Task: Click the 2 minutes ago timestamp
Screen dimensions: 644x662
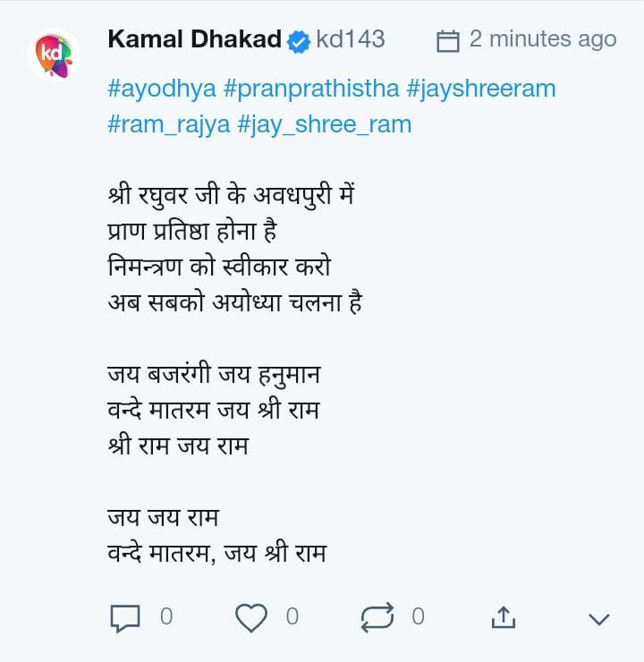Action: coord(543,39)
